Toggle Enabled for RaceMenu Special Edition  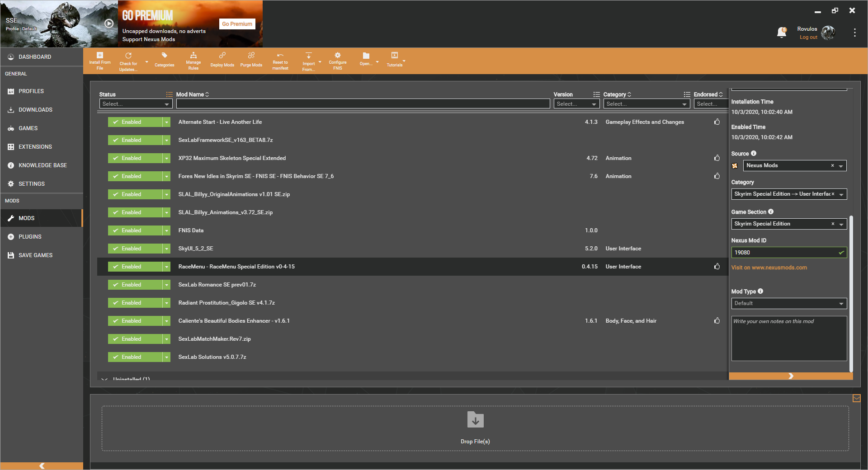[x=135, y=267]
